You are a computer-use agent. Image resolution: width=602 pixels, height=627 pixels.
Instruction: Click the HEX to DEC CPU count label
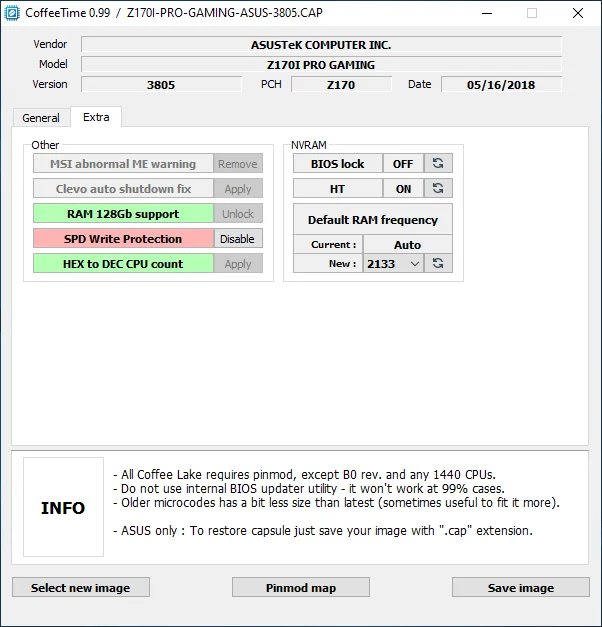click(123, 264)
